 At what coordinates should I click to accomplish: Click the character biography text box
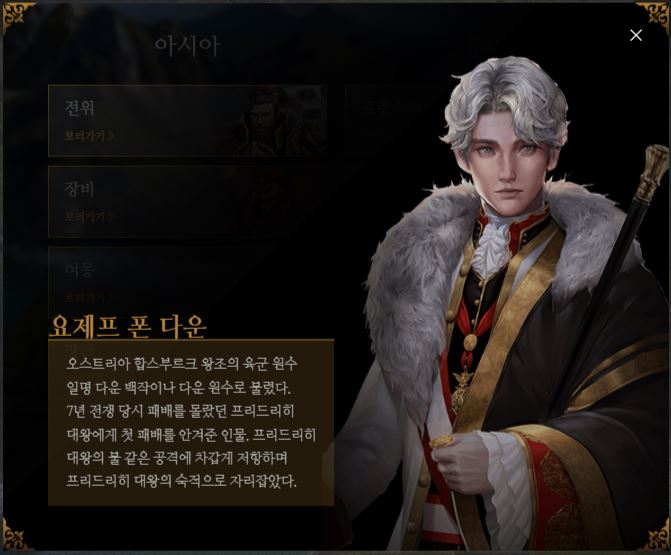[x=191, y=423]
